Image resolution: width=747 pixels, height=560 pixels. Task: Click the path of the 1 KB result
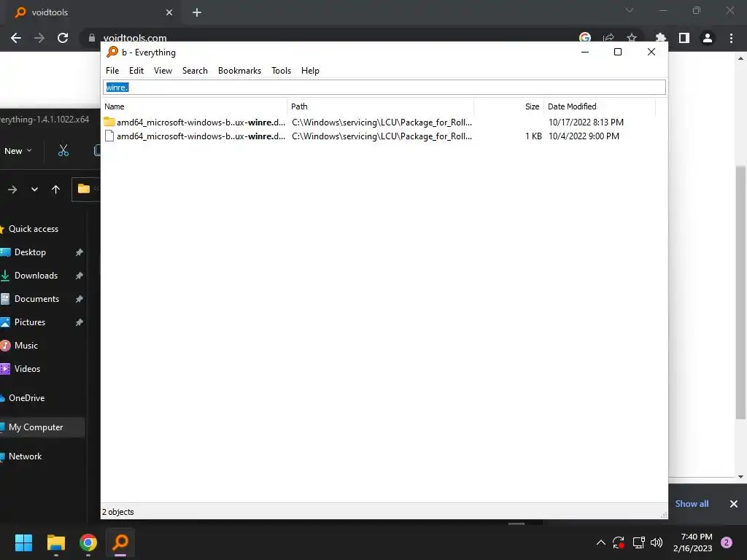click(382, 136)
